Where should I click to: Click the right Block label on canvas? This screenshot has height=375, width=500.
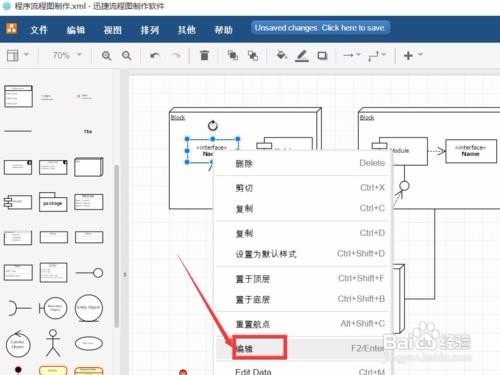(367, 118)
